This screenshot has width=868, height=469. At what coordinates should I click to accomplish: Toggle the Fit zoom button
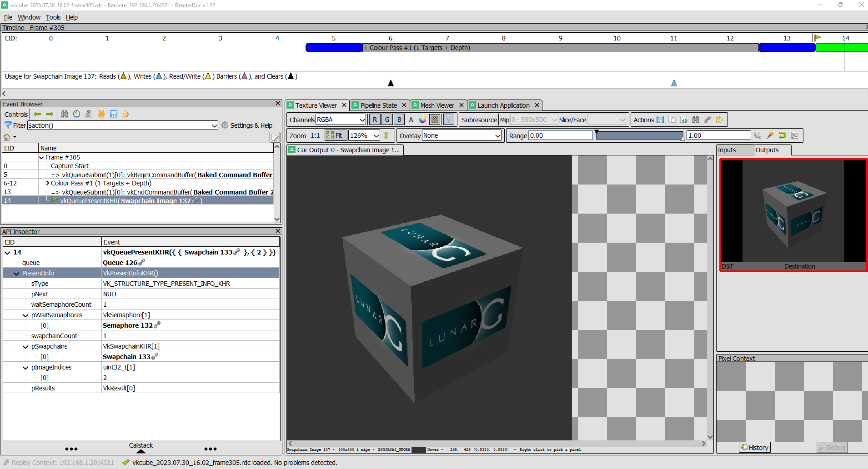coord(336,135)
